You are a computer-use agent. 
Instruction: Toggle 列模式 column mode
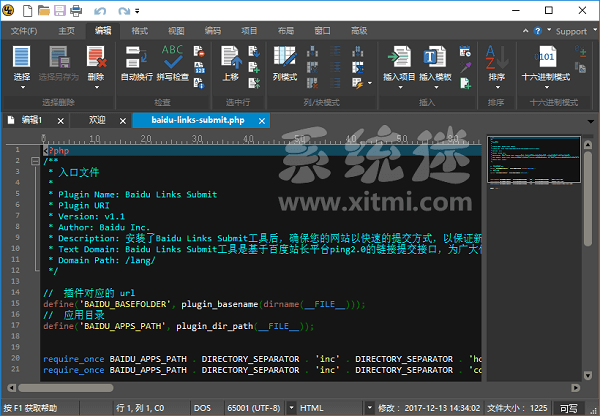point(285,63)
